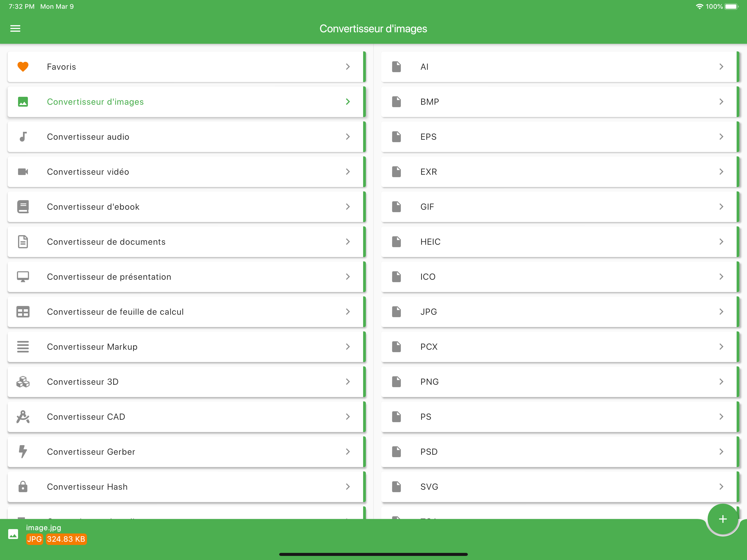747x560 pixels.
Task: Open Convertisseur de documents chevron
Action: tap(348, 241)
